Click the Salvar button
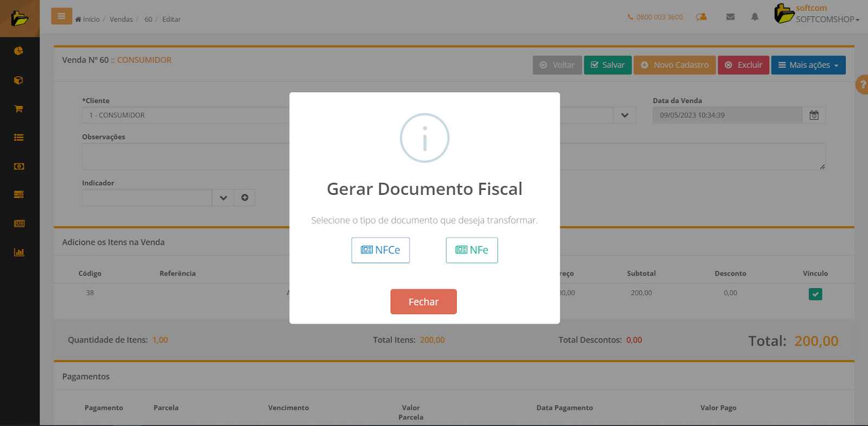The image size is (868, 426). click(608, 65)
